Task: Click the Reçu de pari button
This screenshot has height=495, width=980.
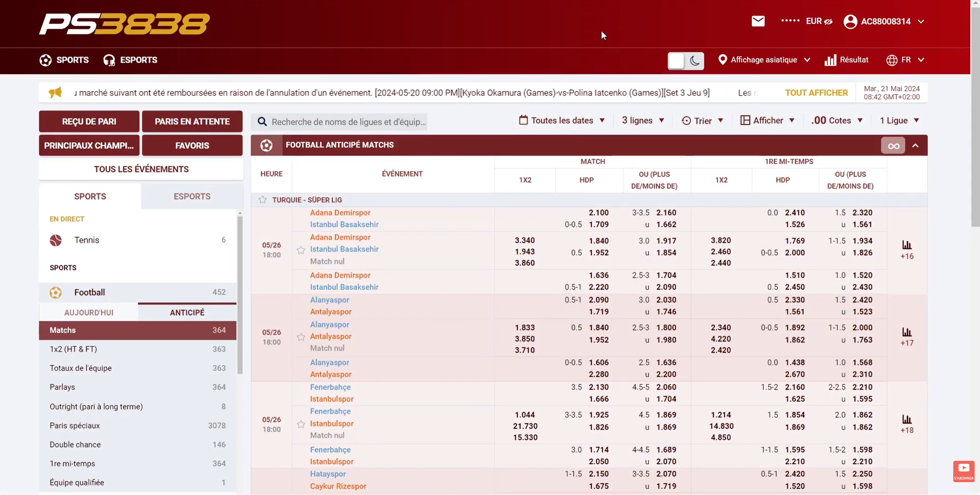Action: pyautogui.click(x=89, y=121)
